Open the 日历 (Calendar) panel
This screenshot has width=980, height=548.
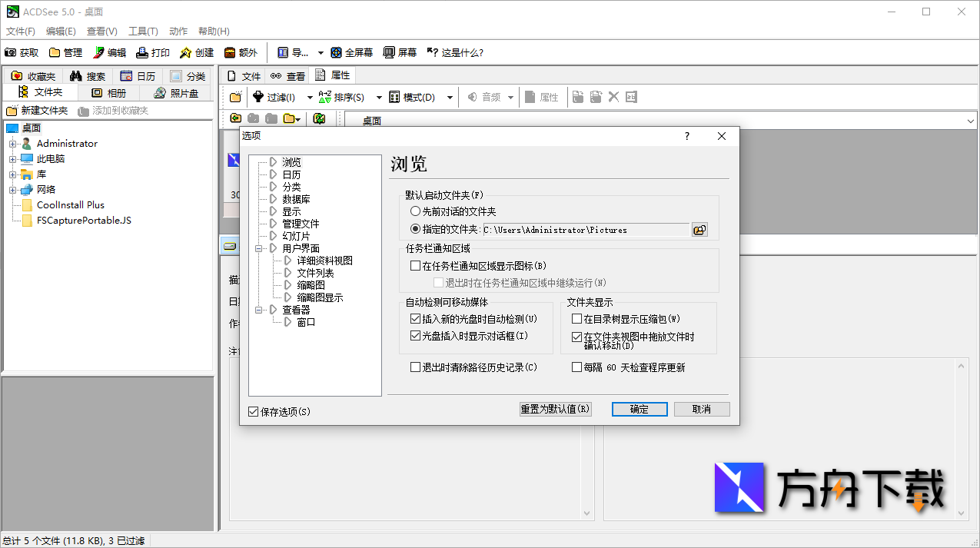pyautogui.click(x=138, y=76)
